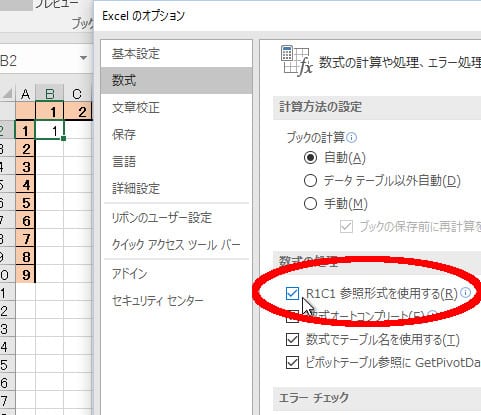
Task: Open the 数式 options category
Action: coord(177,81)
